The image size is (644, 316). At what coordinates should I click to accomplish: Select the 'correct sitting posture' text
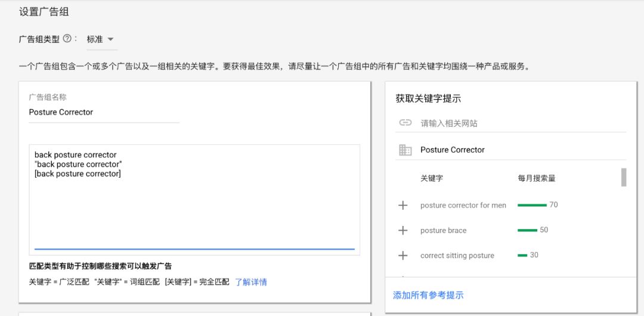point(457,256)
